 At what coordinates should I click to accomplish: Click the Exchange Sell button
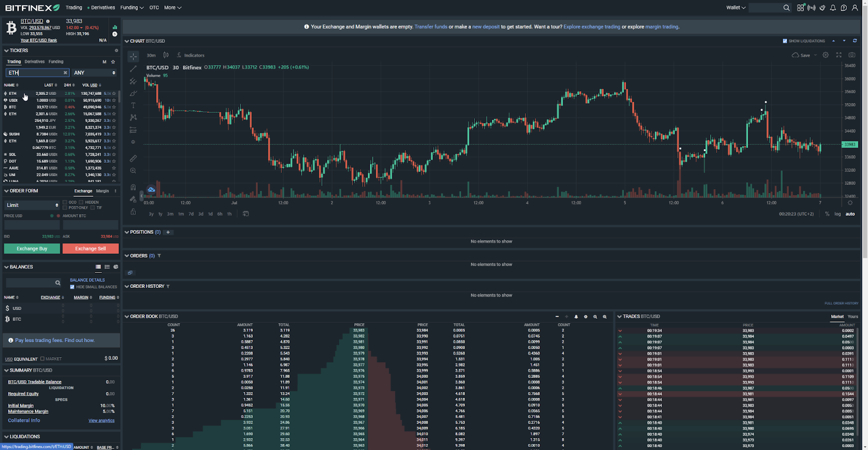click(91, 248)
